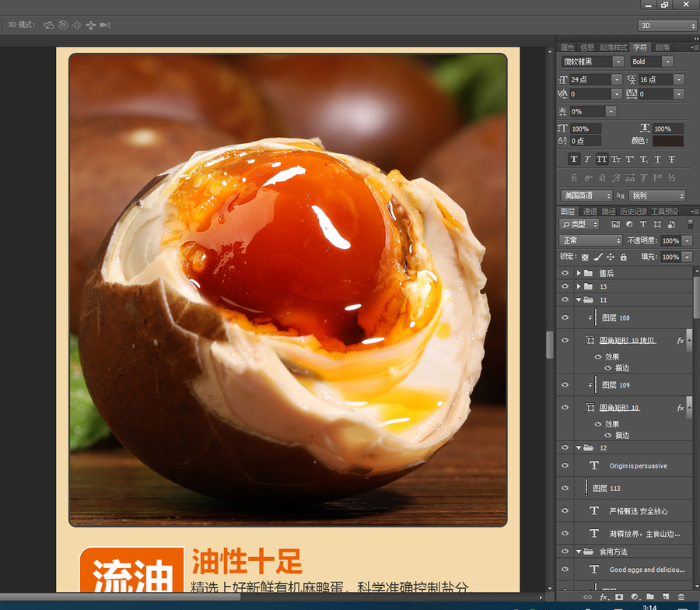Switch to the 通道 tab
Viewport: 700px width, 610px height.
pyautogui.click(x=590, y=211)
